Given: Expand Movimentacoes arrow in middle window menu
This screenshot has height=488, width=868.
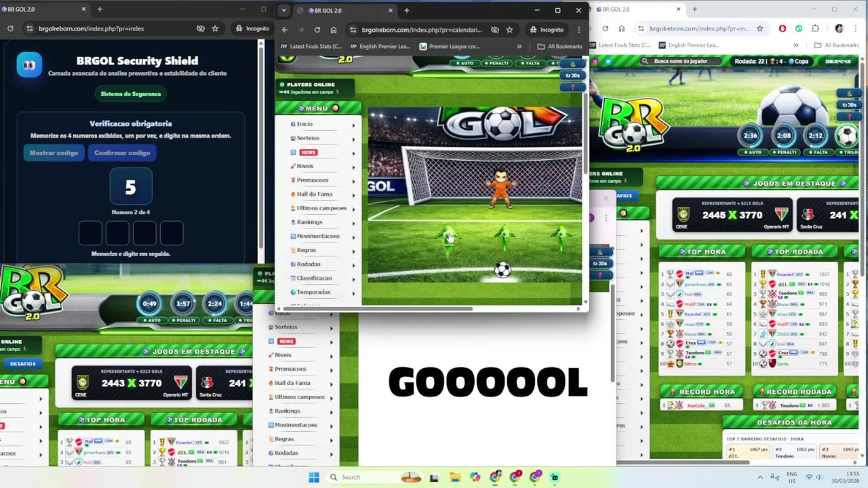Looking at the screenshot, I should pyautogui.click(x=353, y=237).
